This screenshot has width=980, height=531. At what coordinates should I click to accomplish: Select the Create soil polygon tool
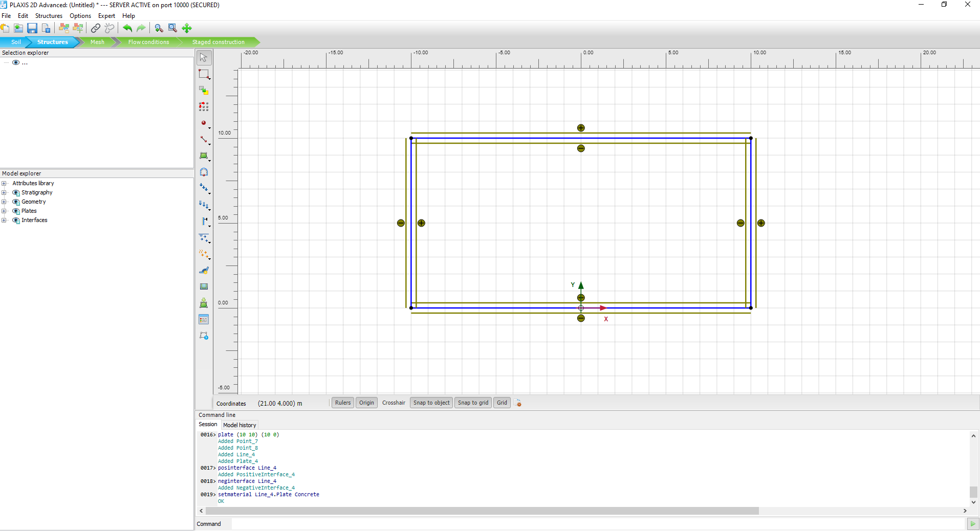tap(204, 156)
